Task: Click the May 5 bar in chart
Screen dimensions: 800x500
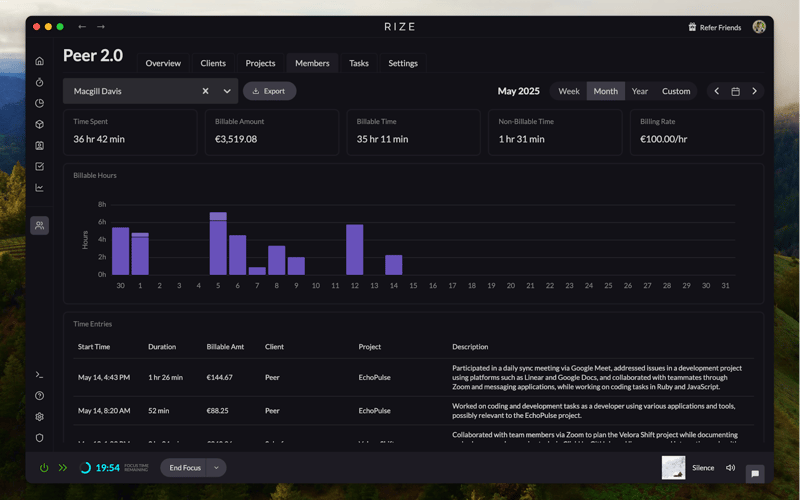Action: pos(218,243)
